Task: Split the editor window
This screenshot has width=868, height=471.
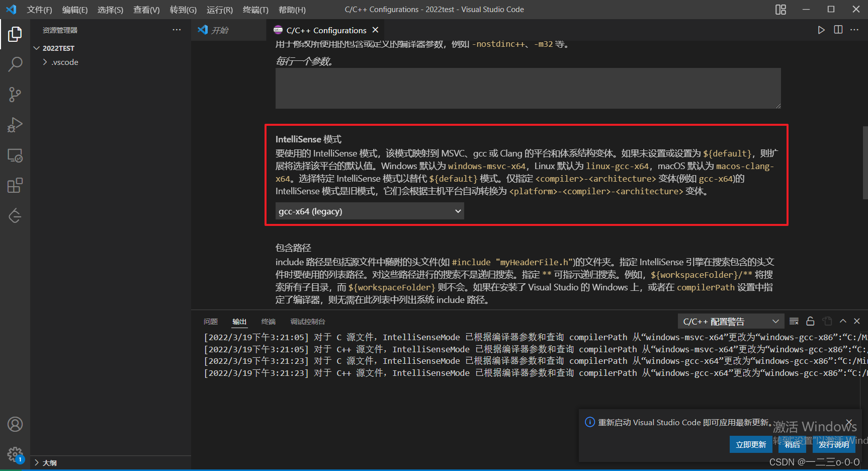Action: (838, 30)
